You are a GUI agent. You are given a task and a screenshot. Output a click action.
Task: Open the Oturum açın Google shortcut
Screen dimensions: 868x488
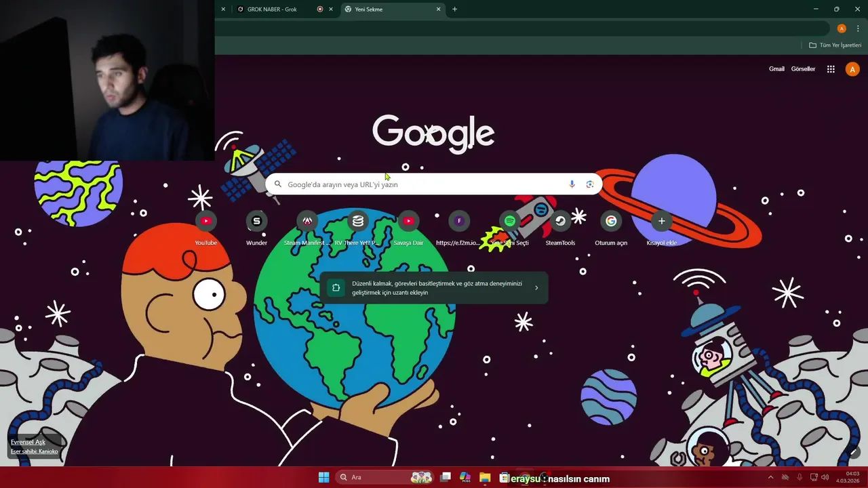click(x=611, y=228)
